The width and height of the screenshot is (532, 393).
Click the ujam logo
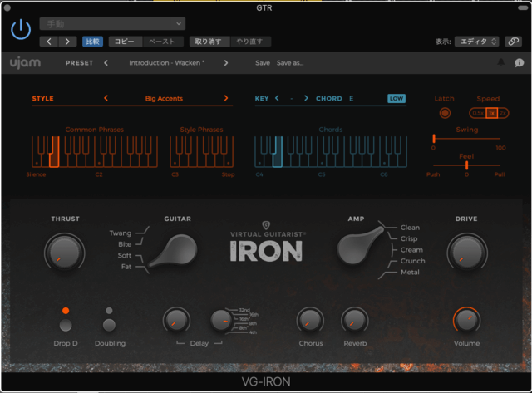point(25,63)
